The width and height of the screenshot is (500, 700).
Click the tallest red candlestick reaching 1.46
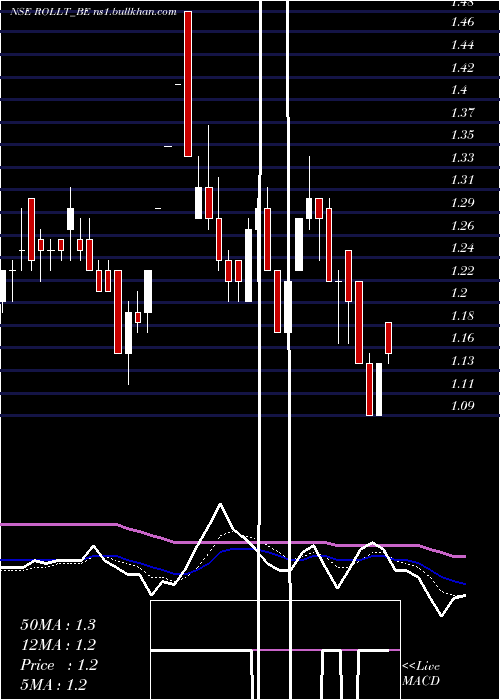pyautogui.click(x=188, y=84)
